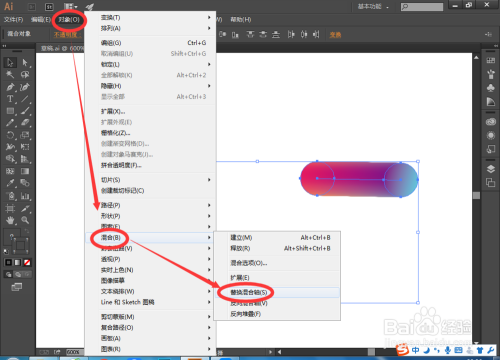Expand the 锁定(L) submenu arrow

tap(209, 64)
